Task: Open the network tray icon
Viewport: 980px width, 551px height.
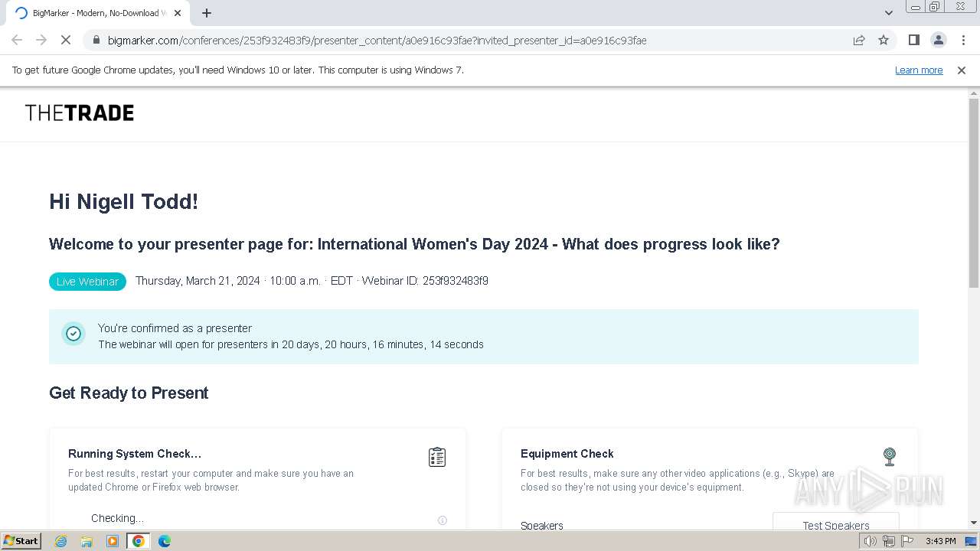Action: [x=888, y=541]
